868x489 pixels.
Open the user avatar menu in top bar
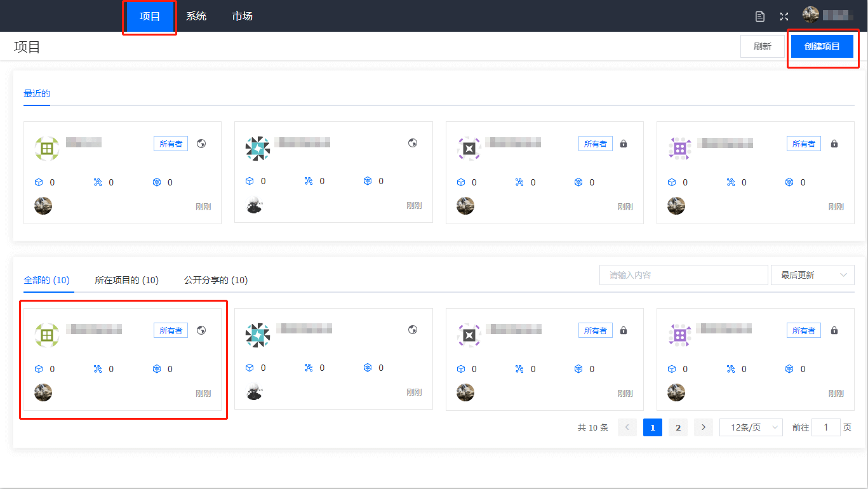click(x=811, y=15)
